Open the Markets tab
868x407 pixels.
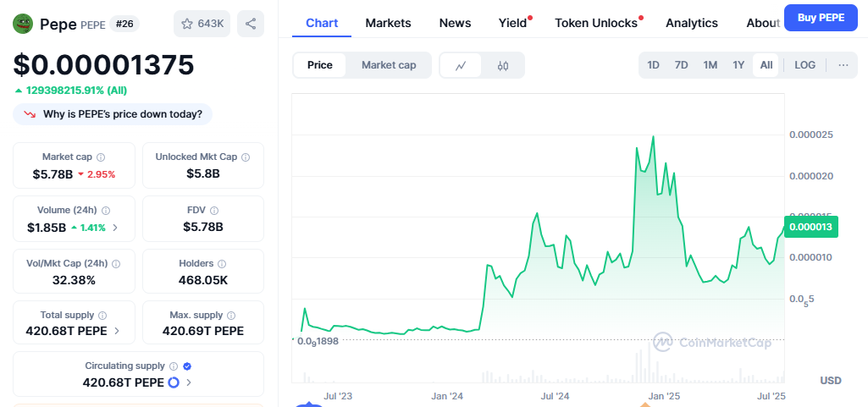click(388, 23)
